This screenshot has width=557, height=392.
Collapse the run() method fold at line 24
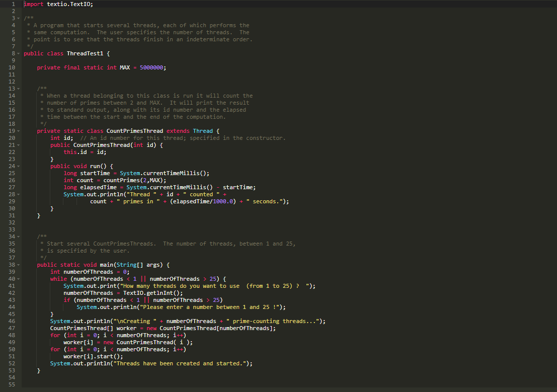[18, 166]
